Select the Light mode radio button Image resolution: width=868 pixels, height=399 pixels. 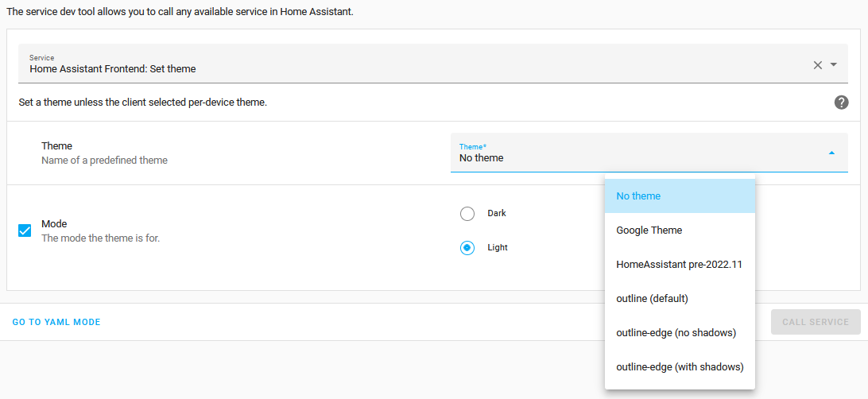(x=467, y=248)
